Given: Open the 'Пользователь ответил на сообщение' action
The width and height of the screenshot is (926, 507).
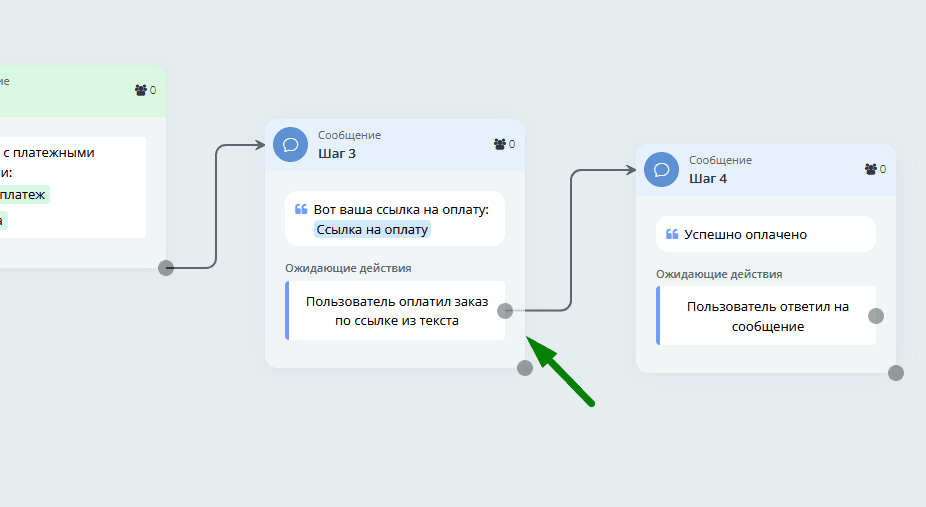Looking at the screenshot, I should click(766, 316).
